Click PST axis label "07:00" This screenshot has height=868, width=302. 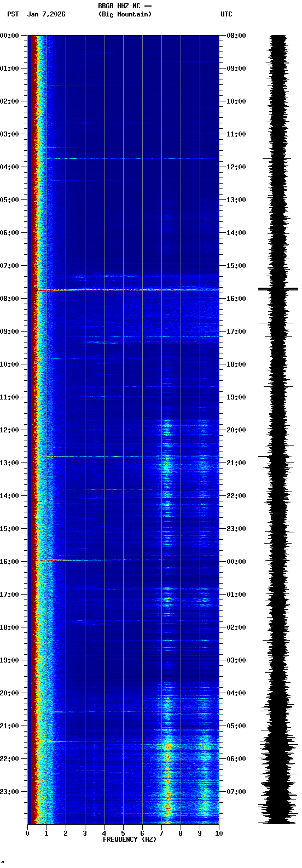9,266
